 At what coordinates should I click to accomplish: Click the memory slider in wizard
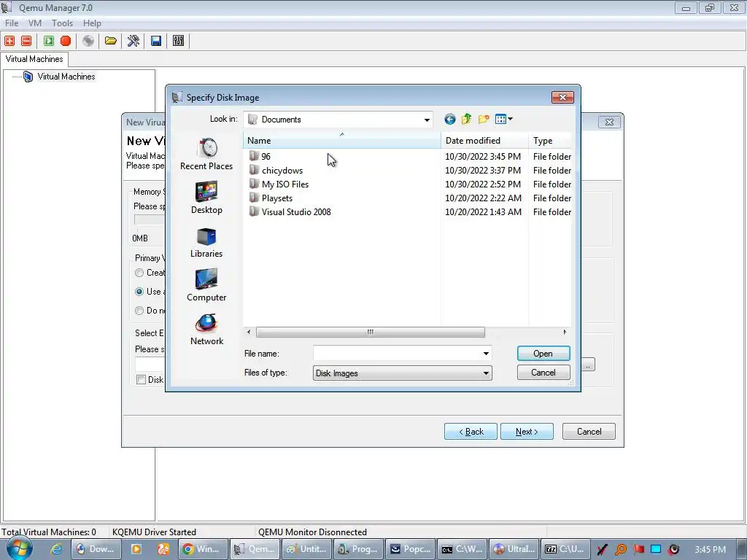[x=150, y=219]
